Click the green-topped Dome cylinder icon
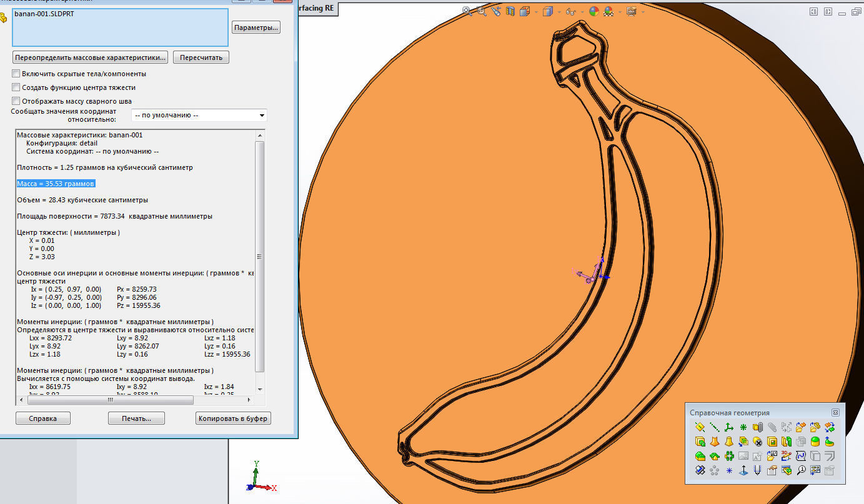 click(x=815, y=442)
